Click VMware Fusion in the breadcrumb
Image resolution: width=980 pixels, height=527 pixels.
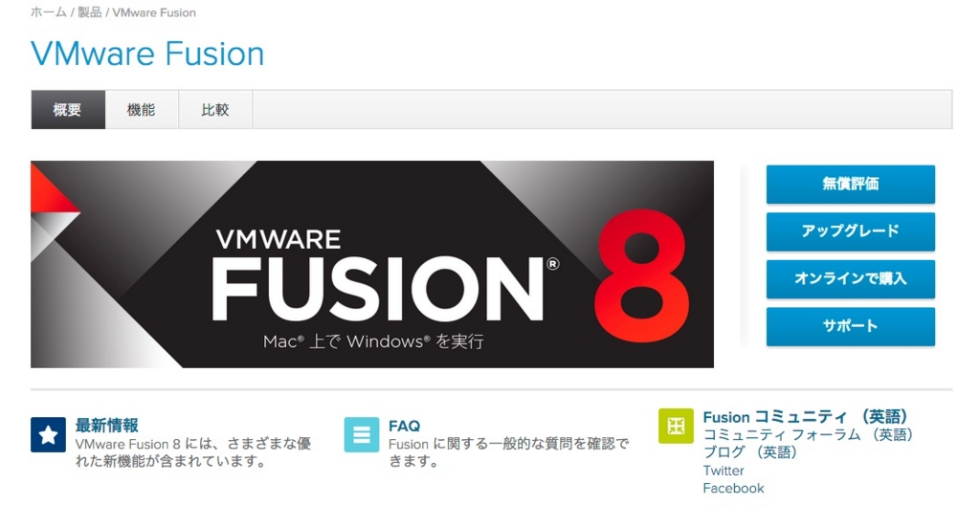(154, 12)
